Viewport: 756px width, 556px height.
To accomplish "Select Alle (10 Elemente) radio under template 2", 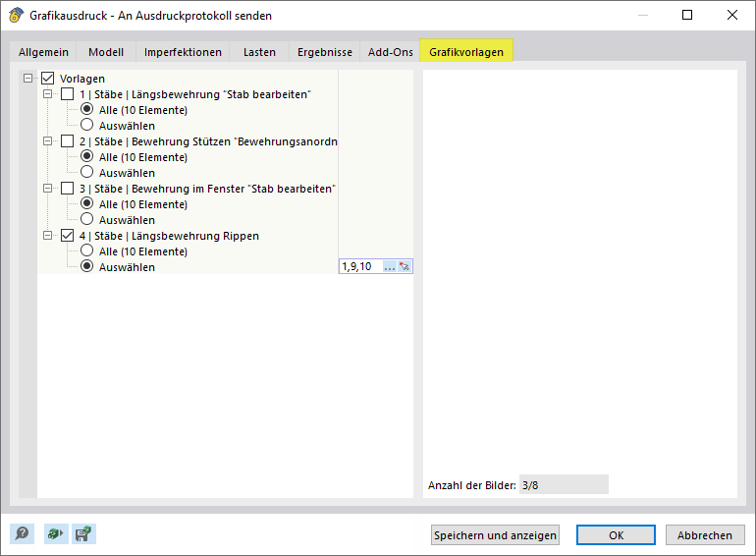I will coord(86,156).
